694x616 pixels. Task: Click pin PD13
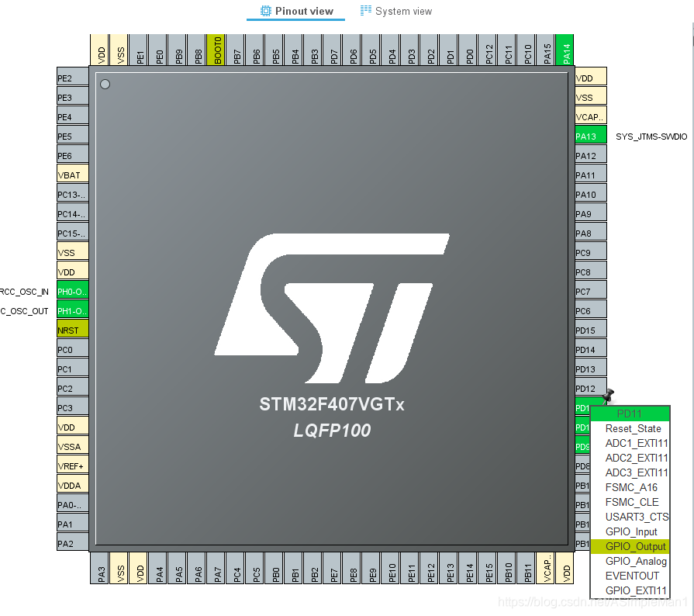coord(591,369)
